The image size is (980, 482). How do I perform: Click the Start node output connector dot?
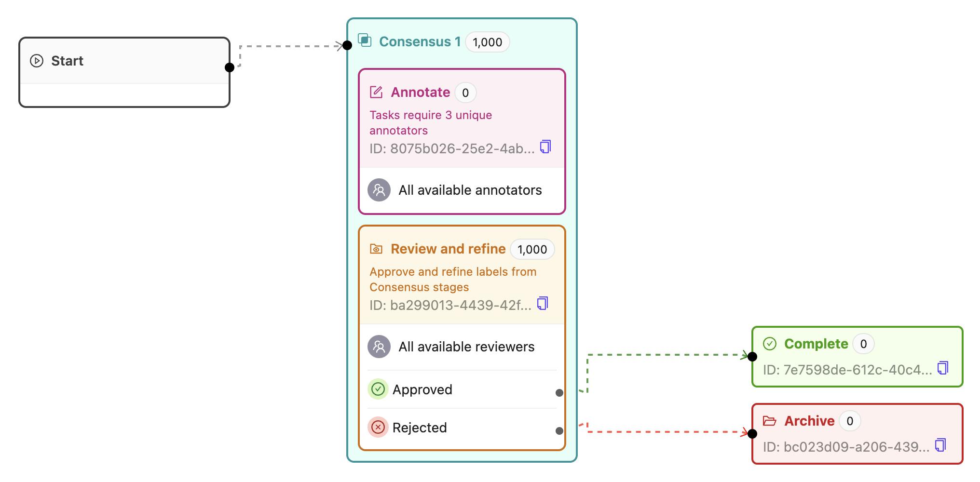[x=230, y=67]
